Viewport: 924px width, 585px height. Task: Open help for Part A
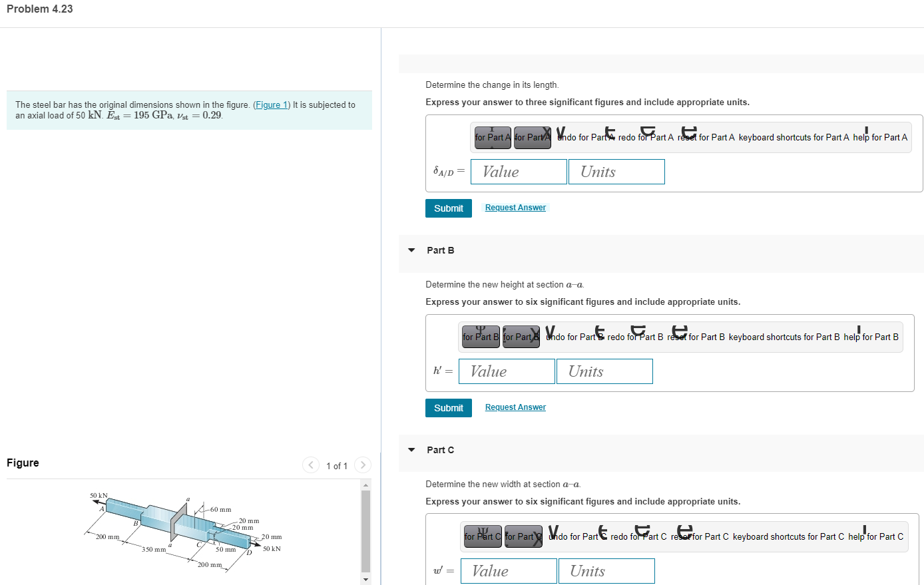(880, 138)
